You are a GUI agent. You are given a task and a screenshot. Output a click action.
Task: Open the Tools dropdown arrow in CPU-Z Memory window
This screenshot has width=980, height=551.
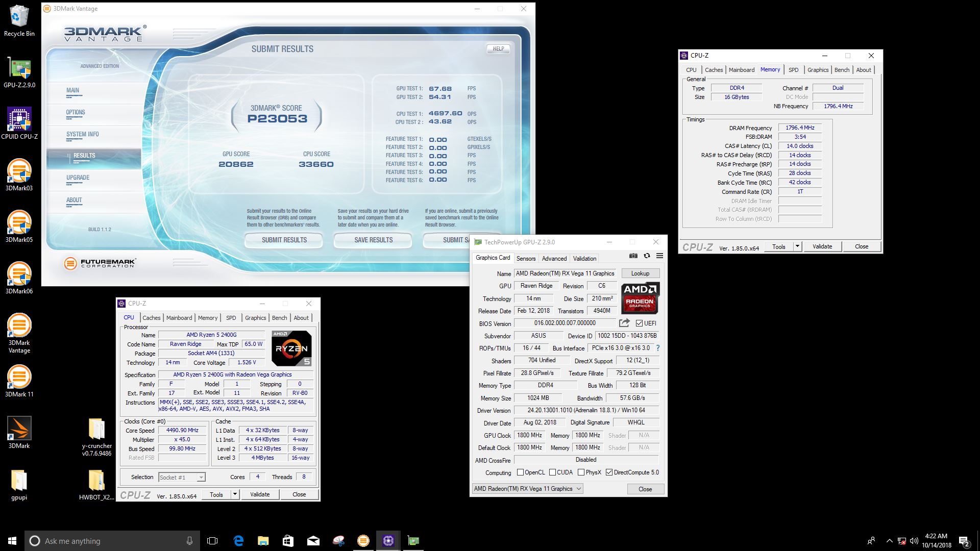[x=797, y=246]
